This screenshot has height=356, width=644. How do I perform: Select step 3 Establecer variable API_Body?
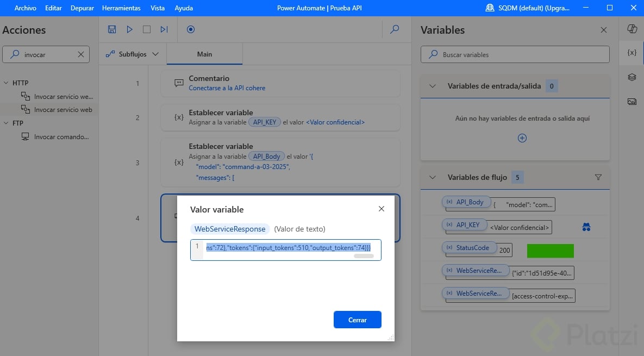click(x=280, y=163)
